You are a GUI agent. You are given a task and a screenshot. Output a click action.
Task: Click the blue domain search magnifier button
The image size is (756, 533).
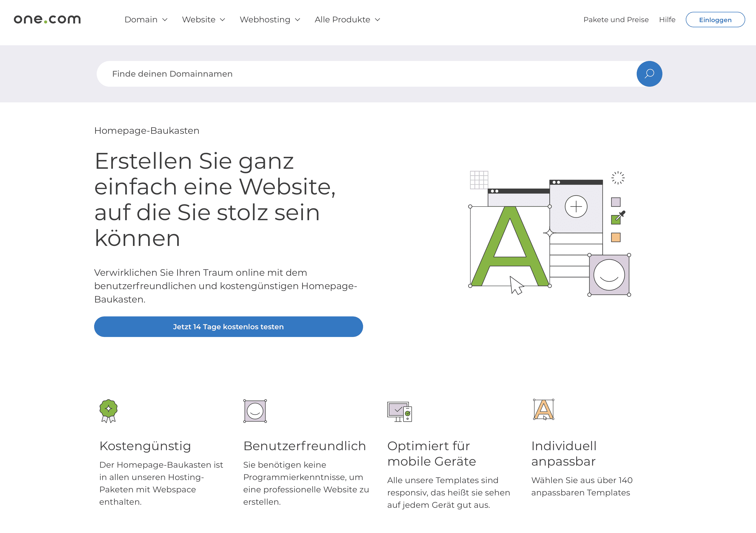649,74
